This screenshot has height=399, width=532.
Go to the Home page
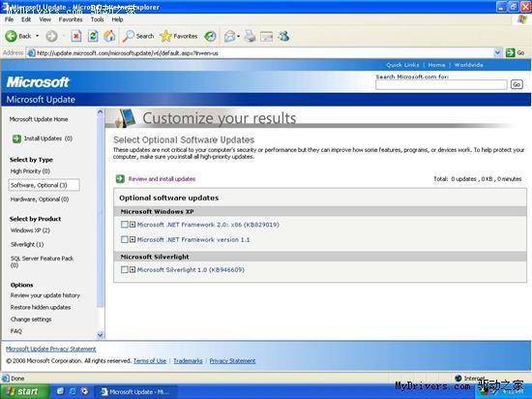tap(109, 36)
